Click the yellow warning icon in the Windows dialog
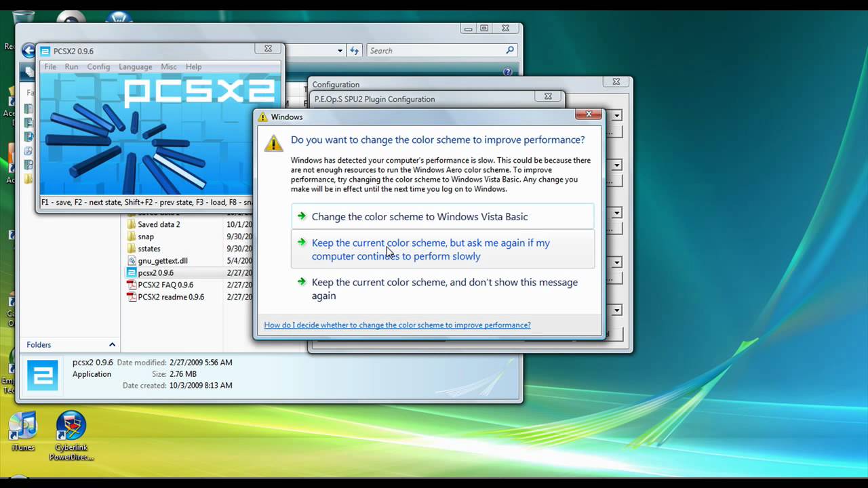This screenshot has width=868, height=488. pos(274,142)
